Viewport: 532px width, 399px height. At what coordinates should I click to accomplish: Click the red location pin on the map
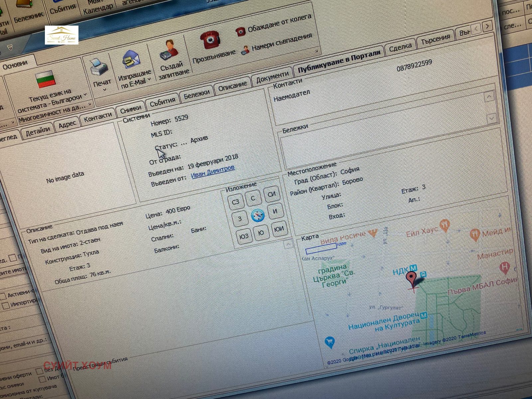click(412, 279)
